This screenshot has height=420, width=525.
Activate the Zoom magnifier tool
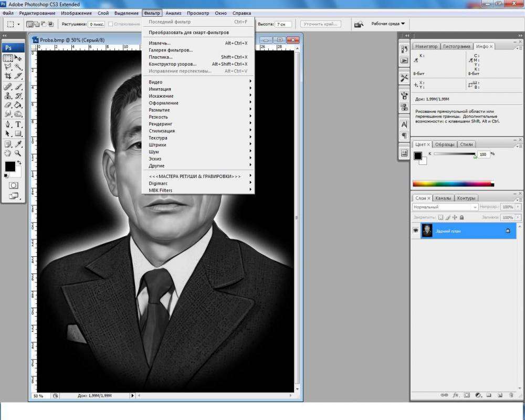18,153
